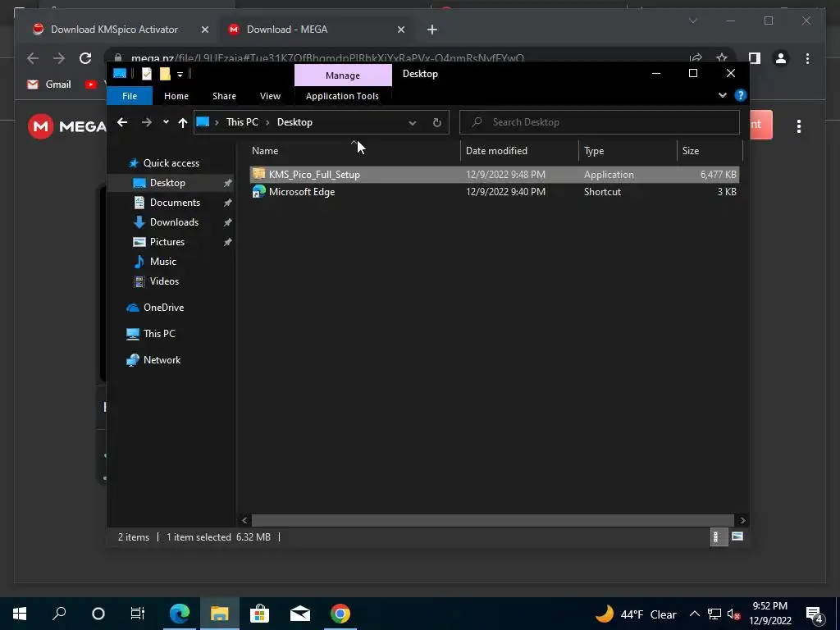Open a new Chrome tab

pos(432,30)
